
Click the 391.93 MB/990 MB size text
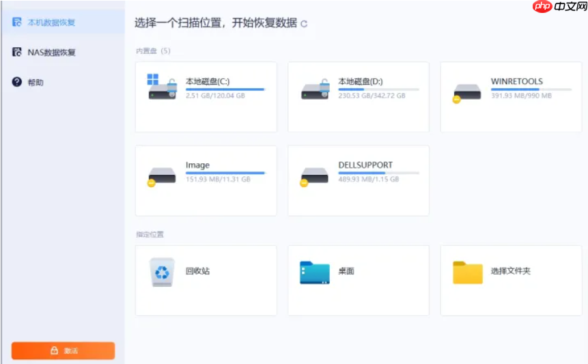pos(521,96)
